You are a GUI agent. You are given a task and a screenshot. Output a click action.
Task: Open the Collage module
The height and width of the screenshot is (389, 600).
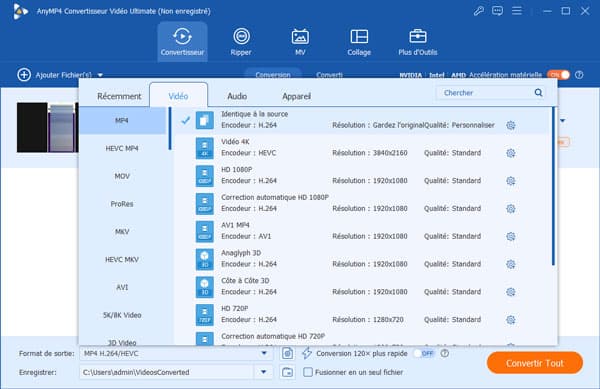point(359,41)
